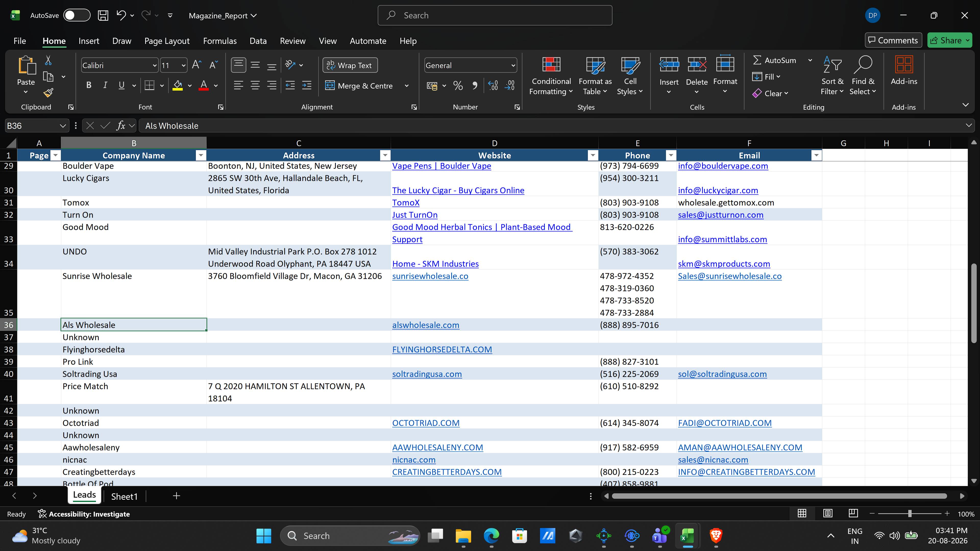Expand the General number format dropdown
The height and width of the screenshot is (551, 980).
click(513, 65)
